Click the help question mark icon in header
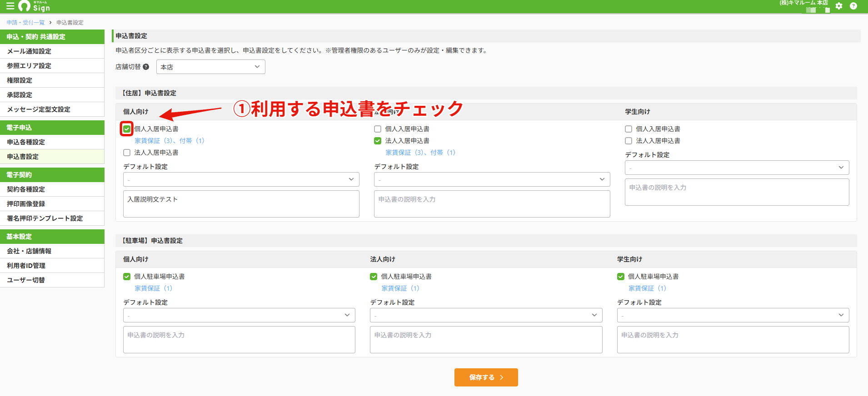 click(x=853, y=6)
